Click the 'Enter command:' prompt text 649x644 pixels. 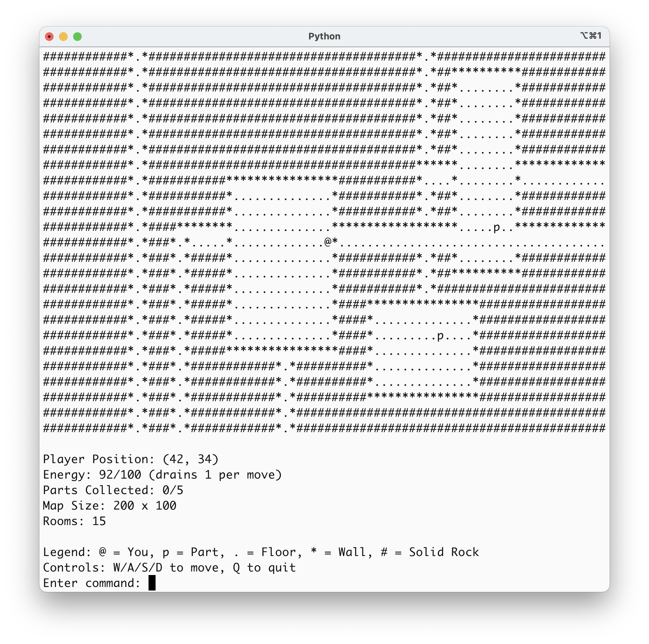(92, 583)
